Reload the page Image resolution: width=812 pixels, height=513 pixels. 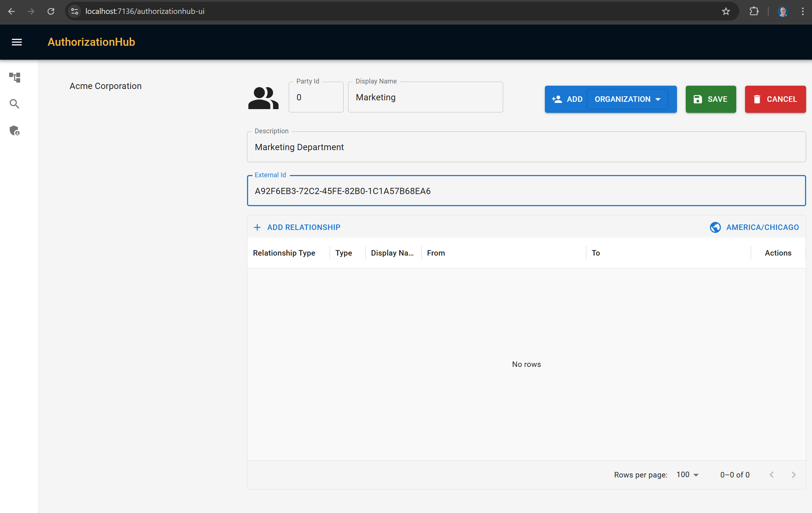coord(51,11)
